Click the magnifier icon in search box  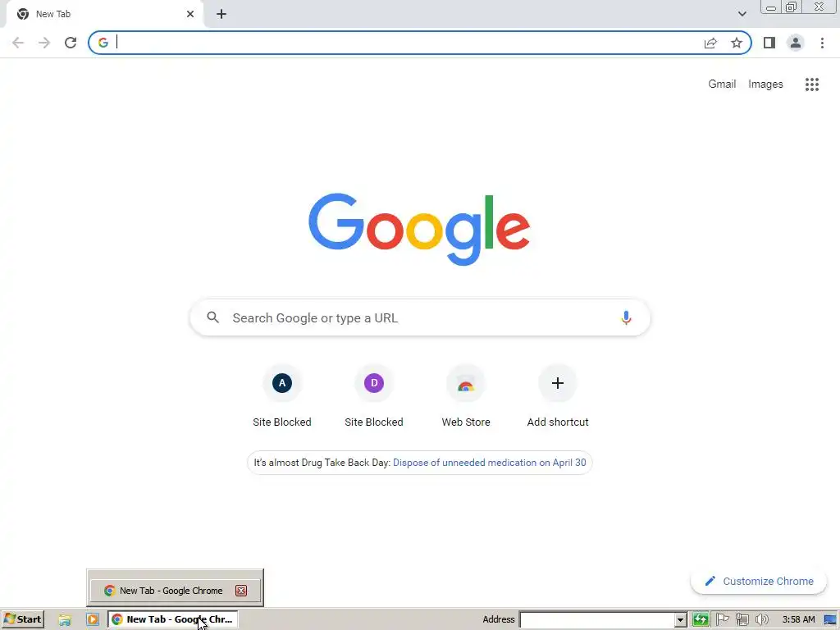click(213, 317)
